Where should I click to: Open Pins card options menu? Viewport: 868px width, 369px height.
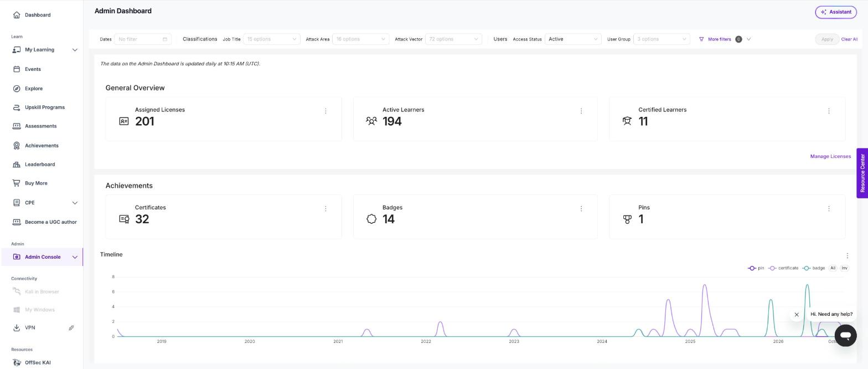[x=829, y=209]
